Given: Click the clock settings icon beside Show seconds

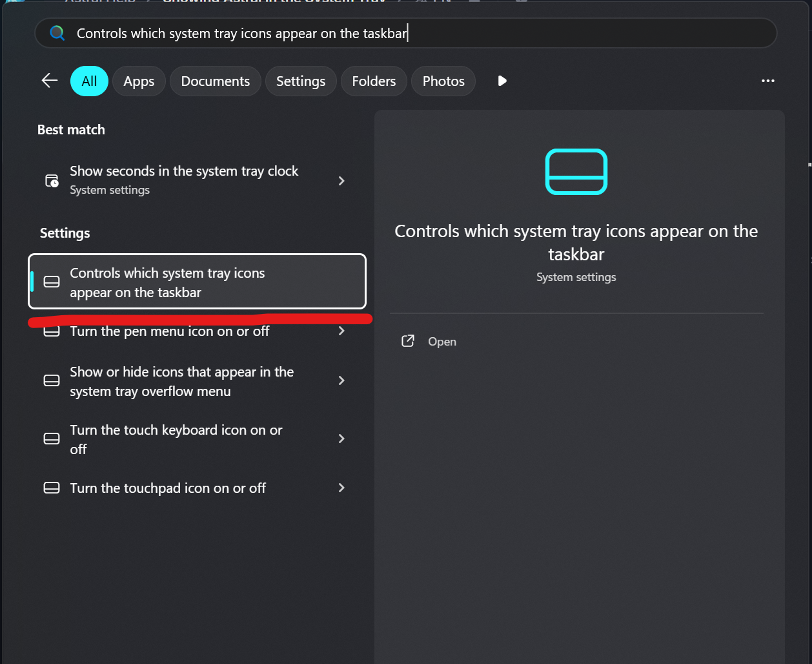Looking at the screenshot, I should (x=52, y=181).
